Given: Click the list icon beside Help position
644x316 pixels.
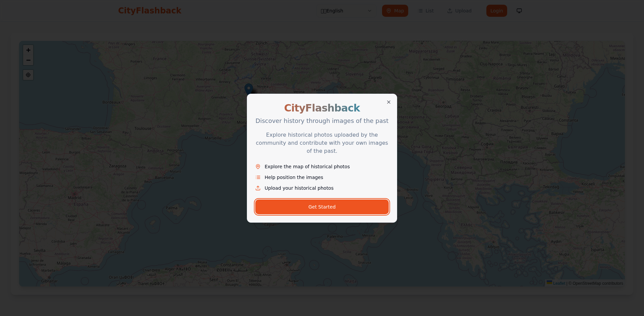Looking at the screenshot, I should coord(258,177).
